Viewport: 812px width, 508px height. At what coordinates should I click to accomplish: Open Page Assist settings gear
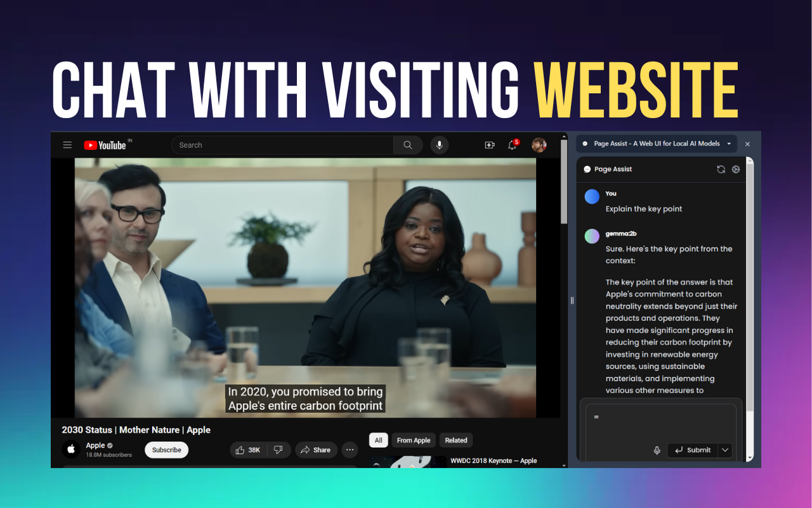(736, 170)
